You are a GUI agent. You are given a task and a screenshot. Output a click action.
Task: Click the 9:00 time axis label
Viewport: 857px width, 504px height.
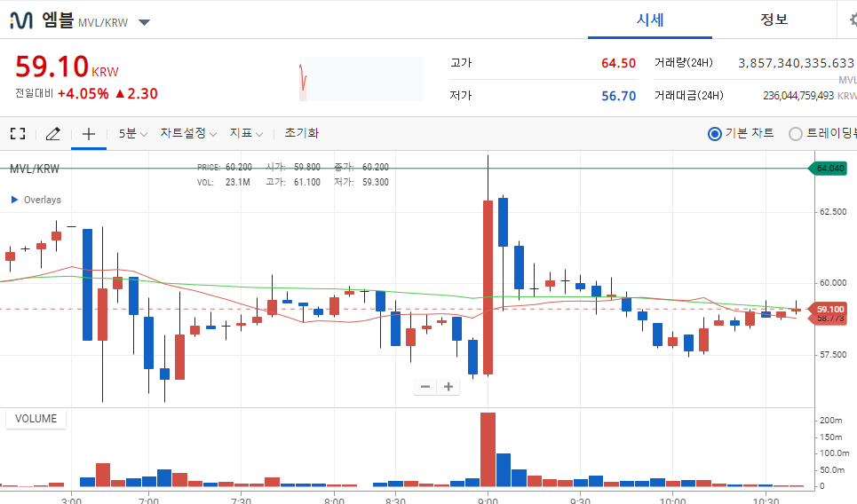(488, 500)
